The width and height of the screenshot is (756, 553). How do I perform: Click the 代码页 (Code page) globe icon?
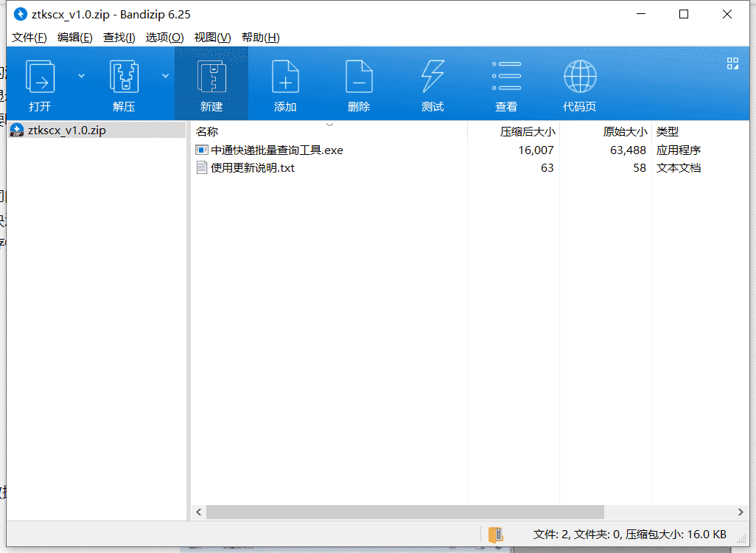click(580, 76)
